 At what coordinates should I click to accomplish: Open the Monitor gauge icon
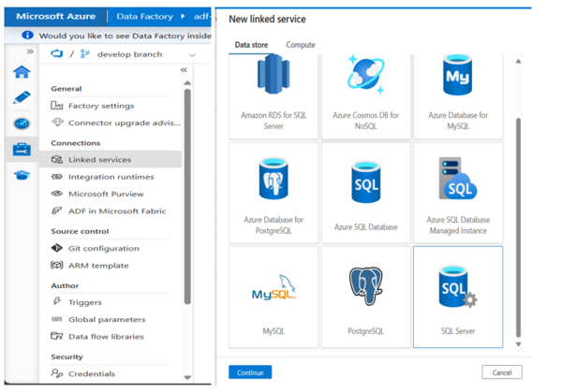[21, 123]
